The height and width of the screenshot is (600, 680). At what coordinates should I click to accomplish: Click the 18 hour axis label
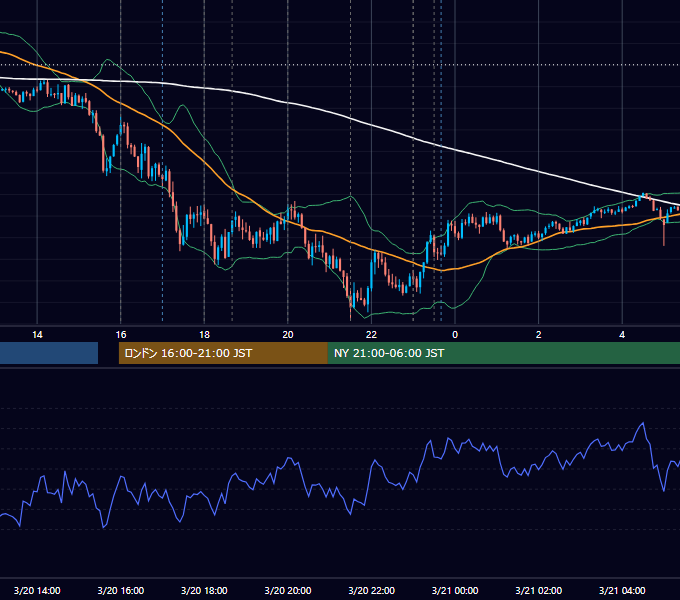click(204, 335)
